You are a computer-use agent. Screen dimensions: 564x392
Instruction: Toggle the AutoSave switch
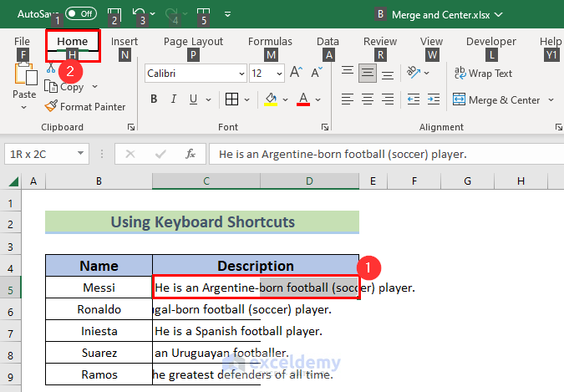tap(81, 13)
